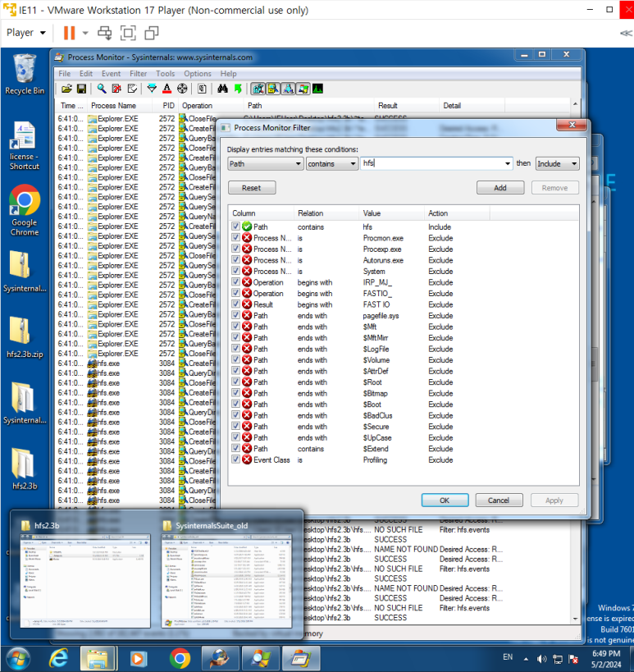
Task: Click the green Jump To Object icon
Action: [x=238, y=89]
